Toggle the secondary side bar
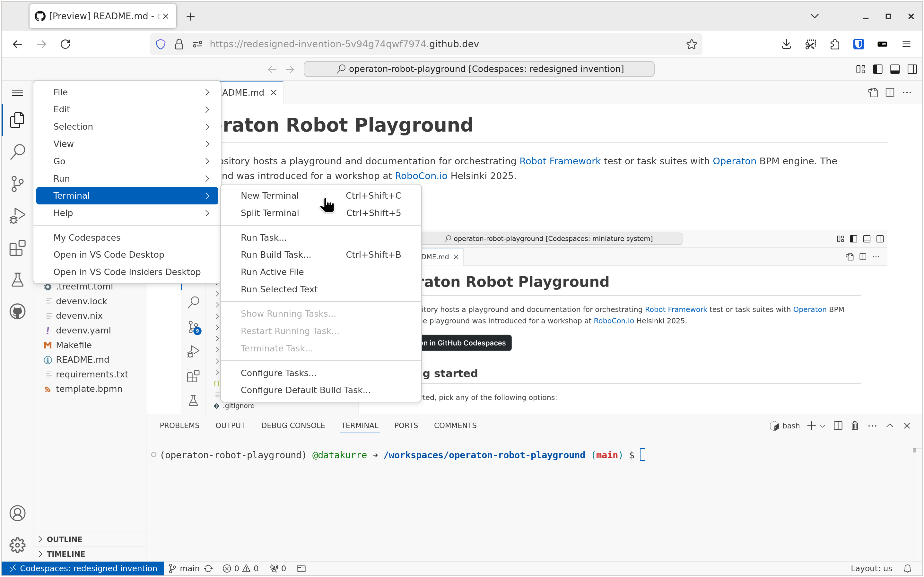Viewport: 924px width, 577px height. [x=912, y=69]
